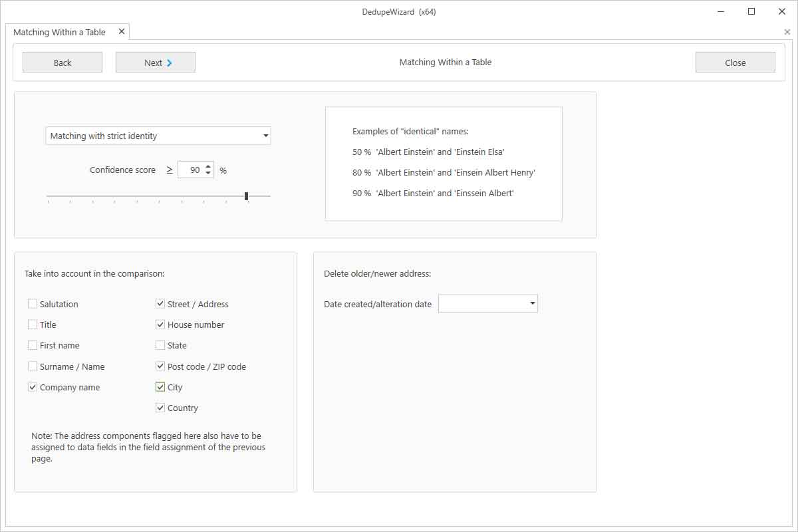Open the Date created/alteration date dropdown

532,303
